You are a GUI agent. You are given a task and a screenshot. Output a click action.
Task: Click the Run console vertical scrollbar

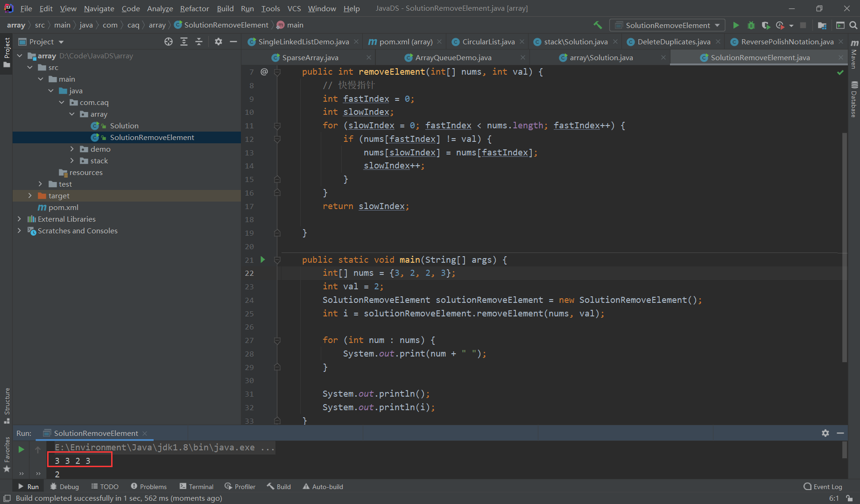845,450
